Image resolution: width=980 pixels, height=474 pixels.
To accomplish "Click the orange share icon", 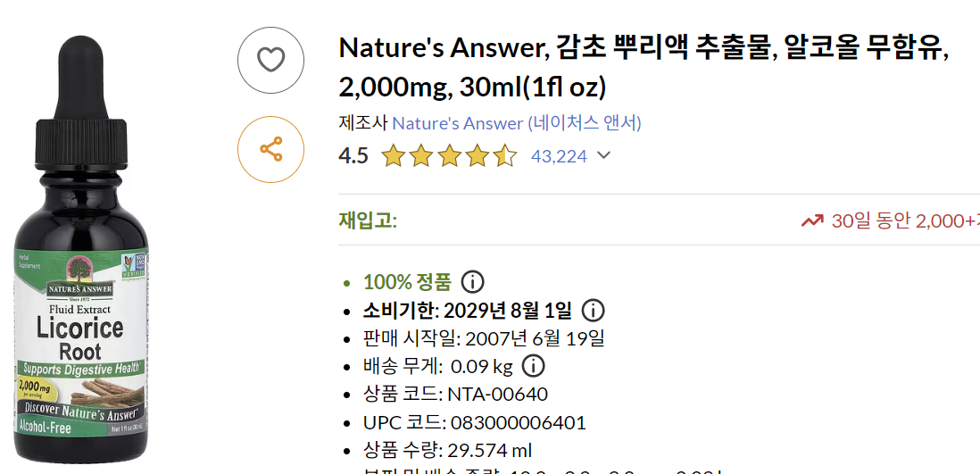I will (x=270, y=149).
